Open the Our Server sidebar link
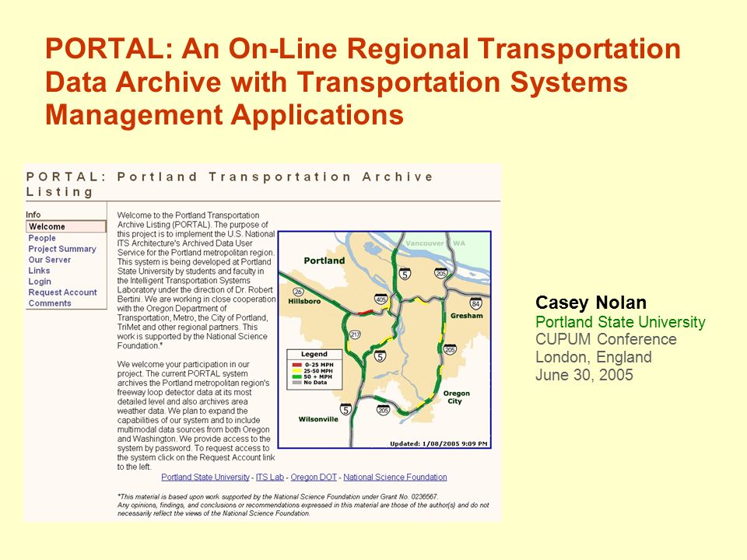The image size is (747, 560). click(x=50, y=260)
